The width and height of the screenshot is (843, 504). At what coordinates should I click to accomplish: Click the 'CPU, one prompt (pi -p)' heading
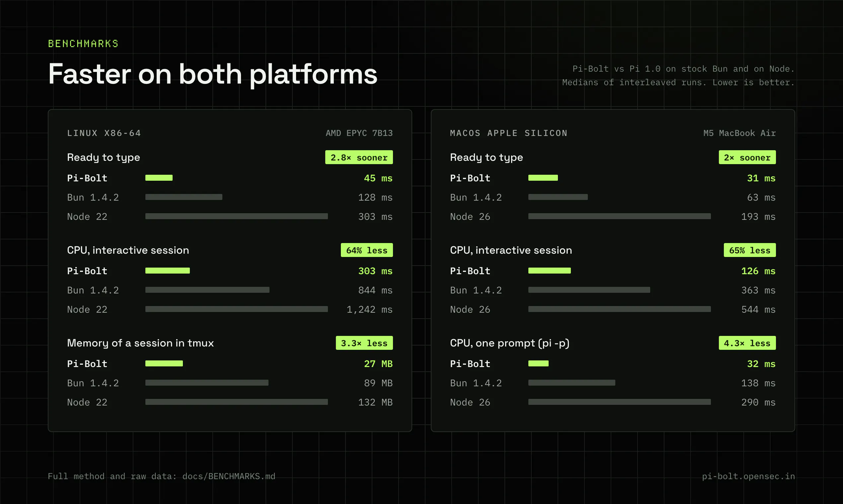(x=510, y=343)
